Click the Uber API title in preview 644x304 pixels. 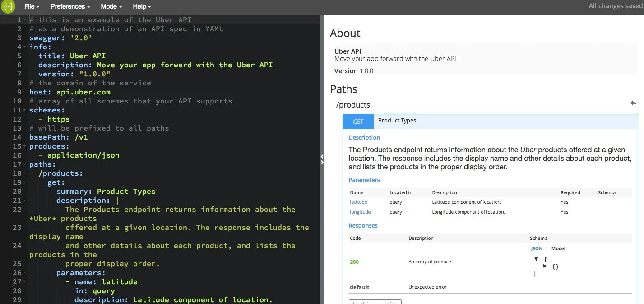(347, 51)
